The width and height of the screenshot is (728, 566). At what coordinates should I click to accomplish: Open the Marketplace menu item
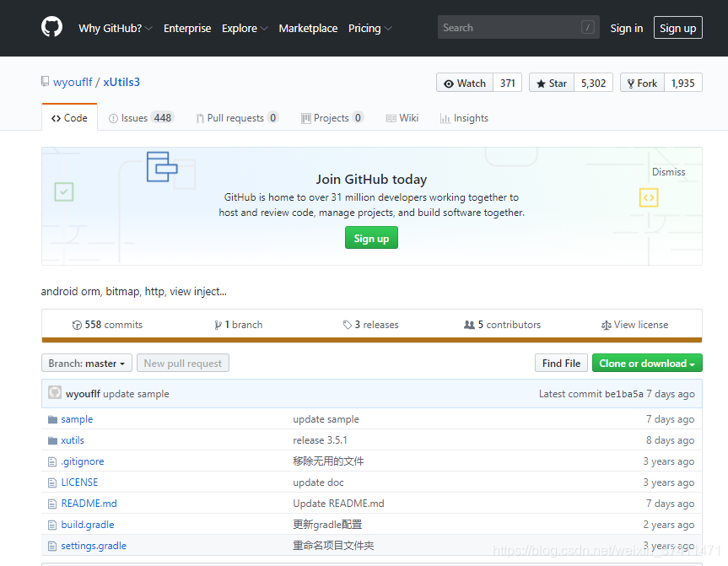308,29
